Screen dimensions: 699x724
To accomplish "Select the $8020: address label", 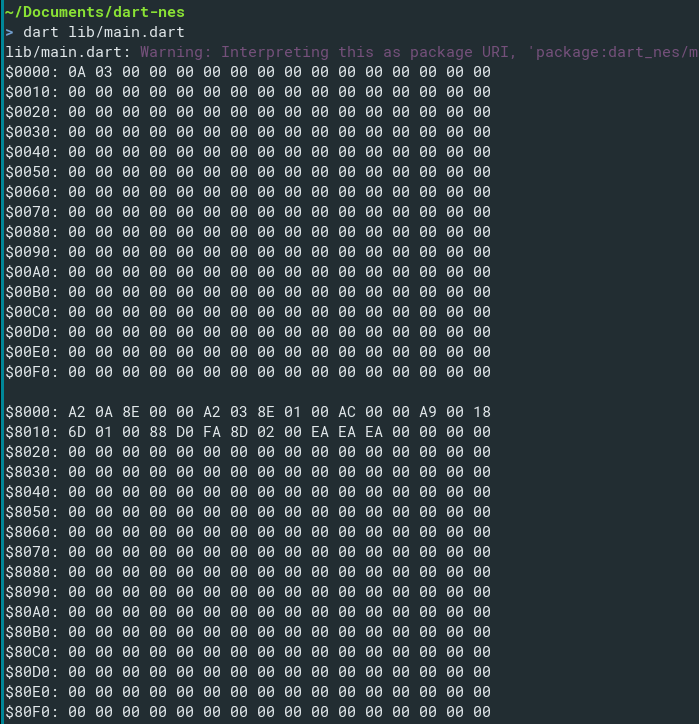I will click(x=32, y=452).
